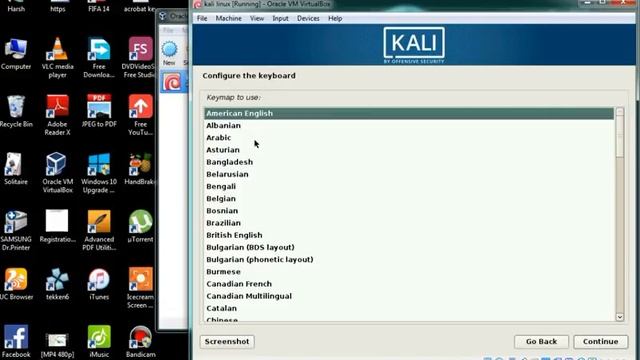Open the Free Download shortcut icon
The height and width of the screenshot is (360, 640).
point(99,58)
